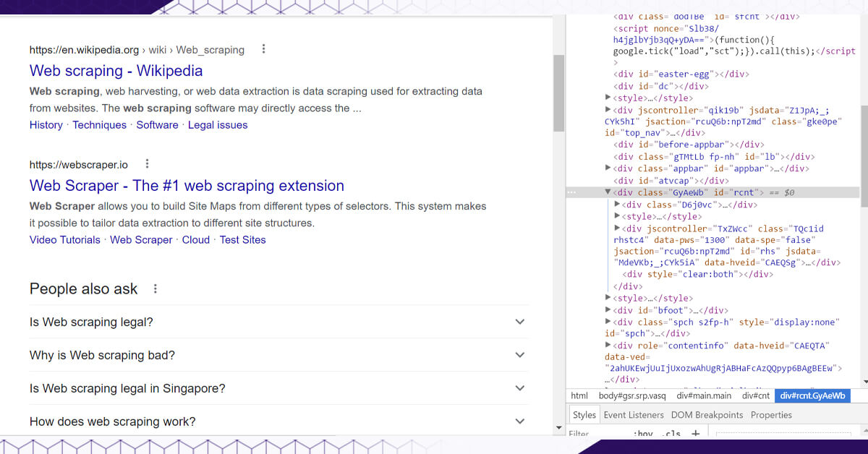Select the div class gTMtLb fp-nh row
The width and height of the screenshot is (868, 454).
point(713,157)
